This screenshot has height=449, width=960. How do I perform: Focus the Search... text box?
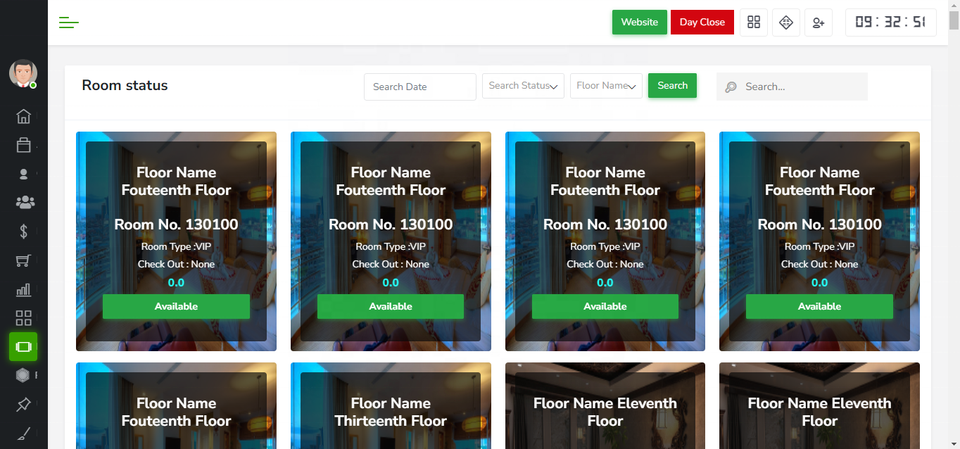coord(792,87)
